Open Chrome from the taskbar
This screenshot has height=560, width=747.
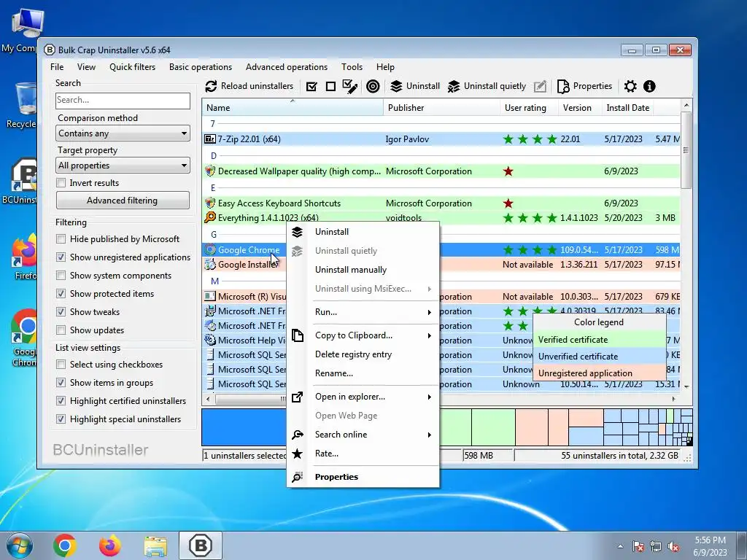[65, 545]
